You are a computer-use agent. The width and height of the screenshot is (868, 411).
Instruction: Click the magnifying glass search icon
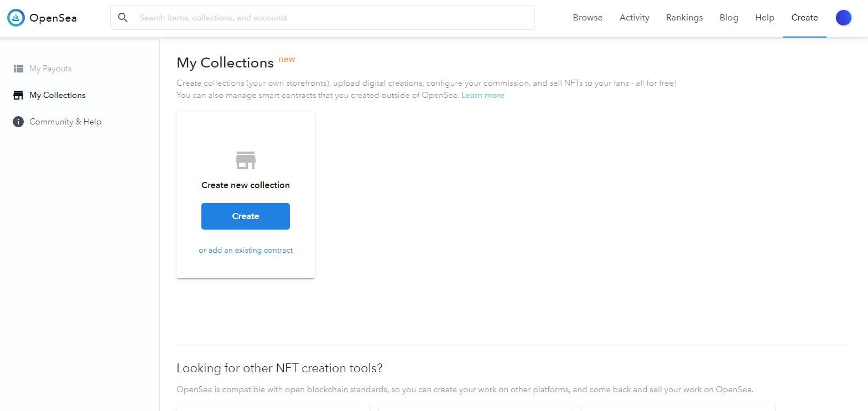point(123,18)
